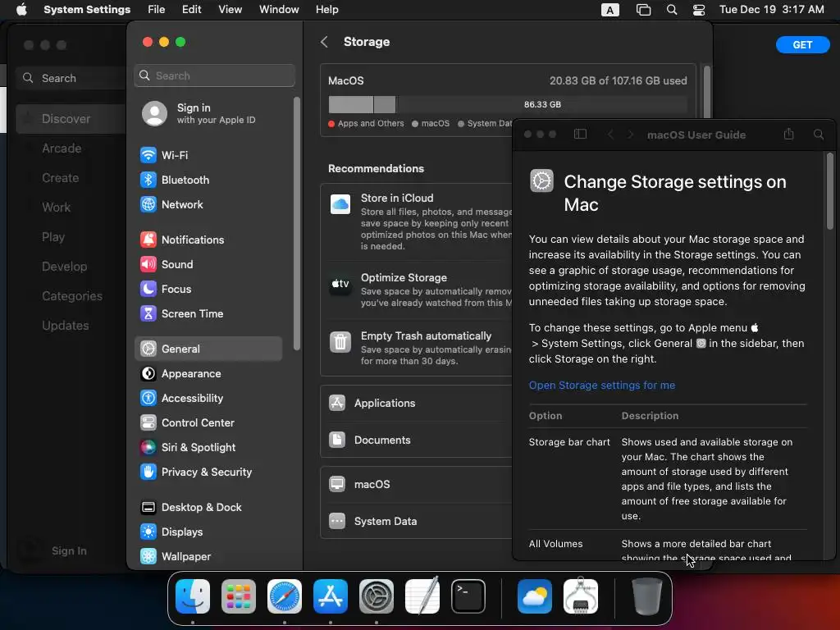Viewport: 840px width, 630px height.
Task: Open TextEdit from the Dock
Action: coord(422,596)
